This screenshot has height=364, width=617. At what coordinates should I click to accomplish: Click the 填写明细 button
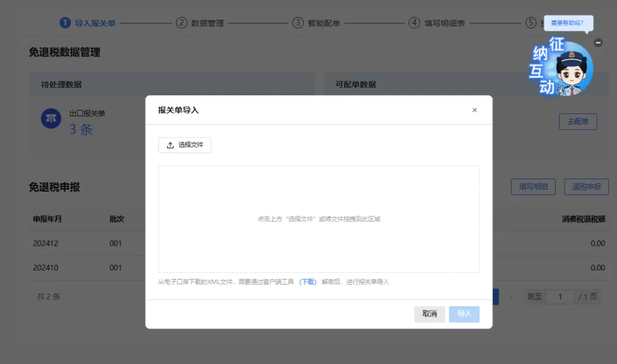(x=533, y=187)
